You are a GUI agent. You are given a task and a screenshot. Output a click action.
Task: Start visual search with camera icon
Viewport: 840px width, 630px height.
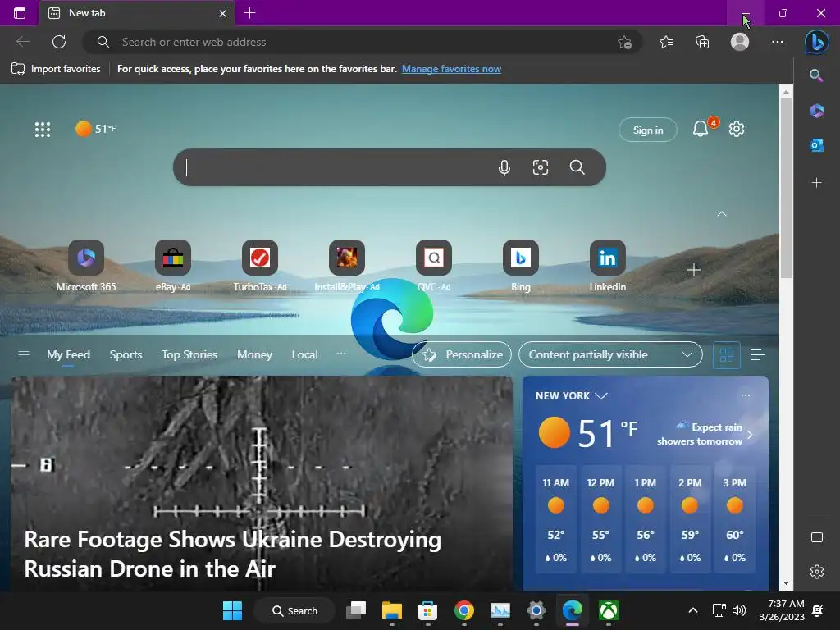coord(541,167)
